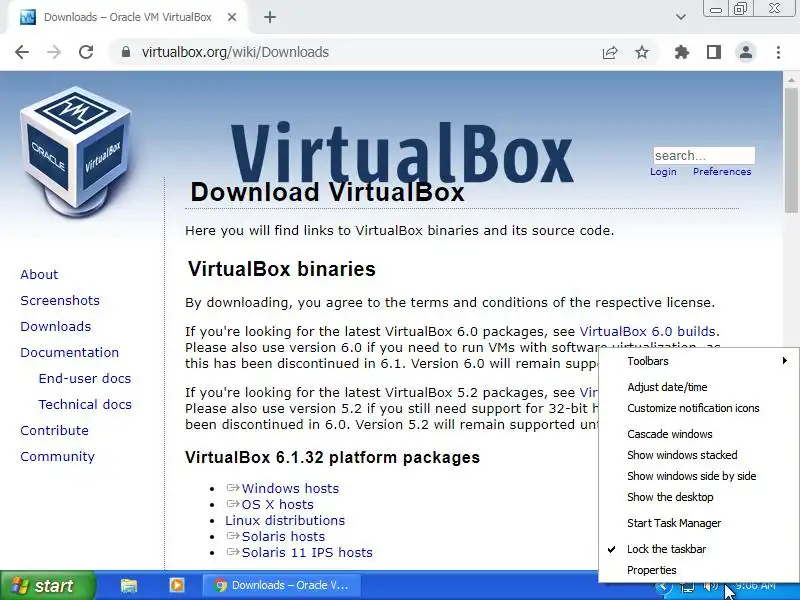Click the VirtualBox 6.1.32 platform packages heading
The image size is (800, 600).
click(x=332, y=457)
